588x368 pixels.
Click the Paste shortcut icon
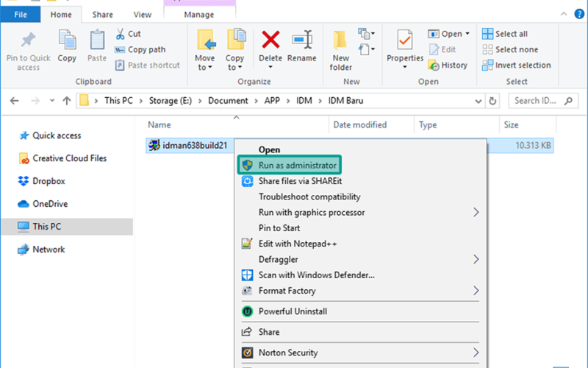(120, 66)
